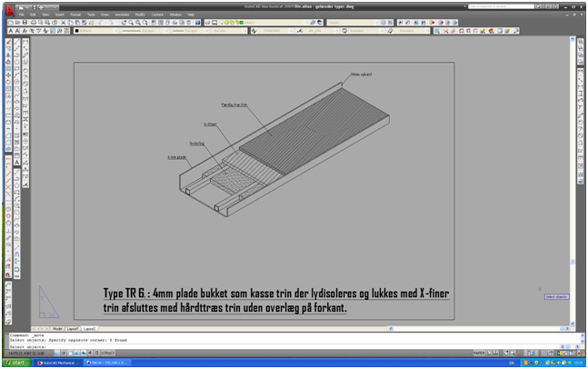The height and width of the screenshot is (369, 588).
Task: Click the Multiline Text 'A' tool
Action: (17, 162)
